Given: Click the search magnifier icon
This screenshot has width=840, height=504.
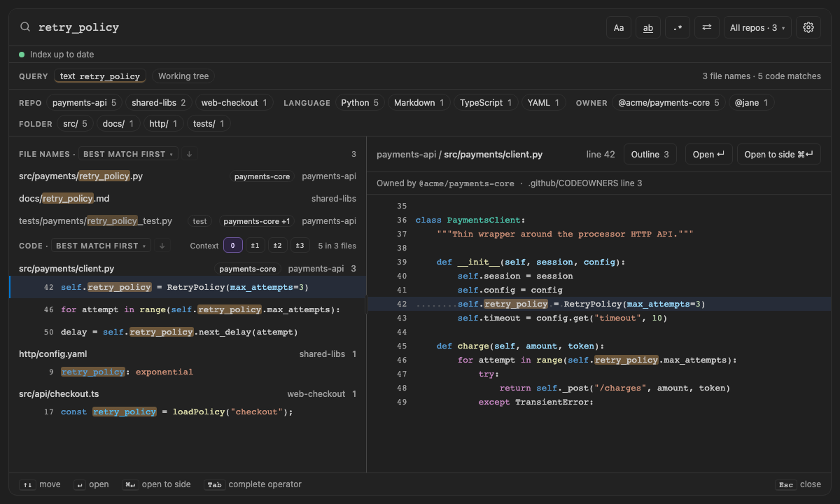Looking at the screenshot, I should click(x=25, y=27).
